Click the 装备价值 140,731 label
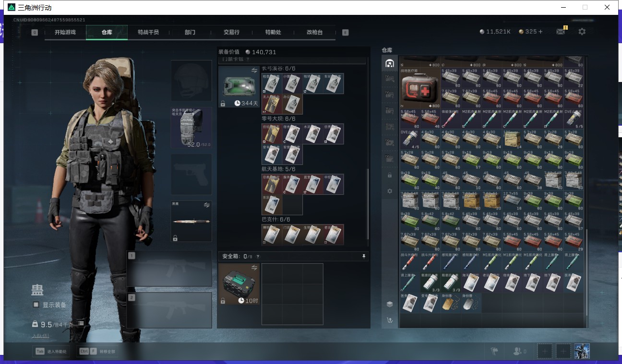 247,52
